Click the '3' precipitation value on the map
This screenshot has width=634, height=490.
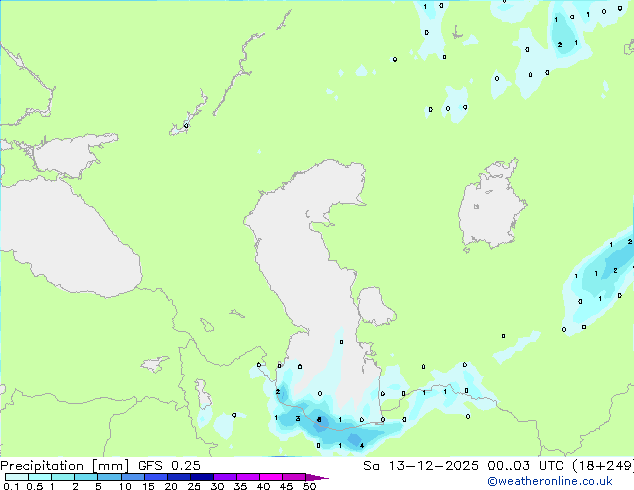[x=298, y=418]
